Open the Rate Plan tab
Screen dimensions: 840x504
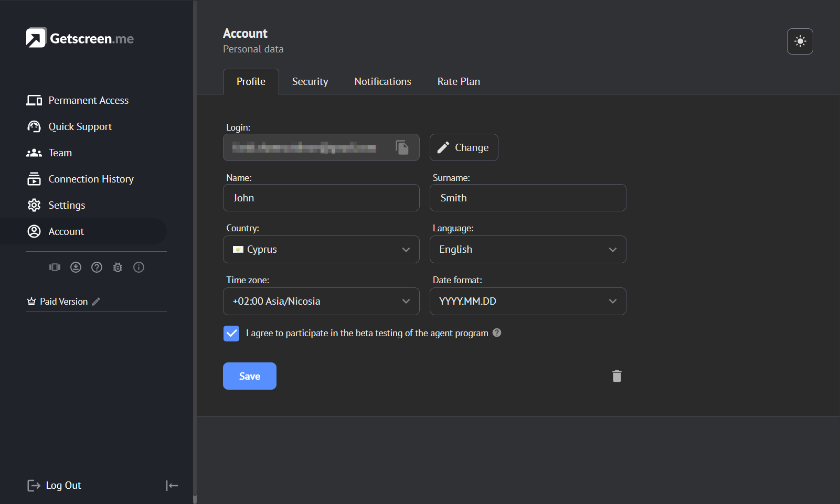click(459, 82)
